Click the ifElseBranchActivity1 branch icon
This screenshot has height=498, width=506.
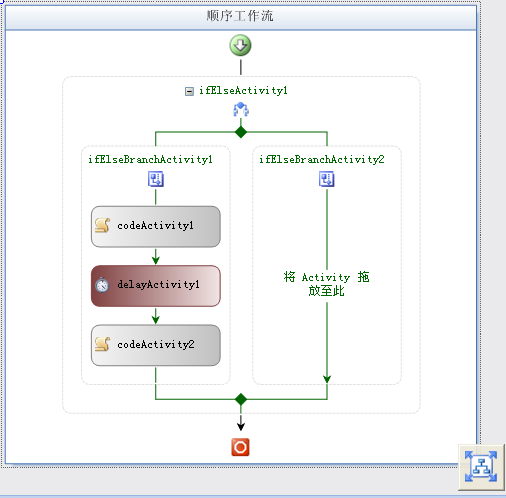pyautogui.click(x=156, y=179)
